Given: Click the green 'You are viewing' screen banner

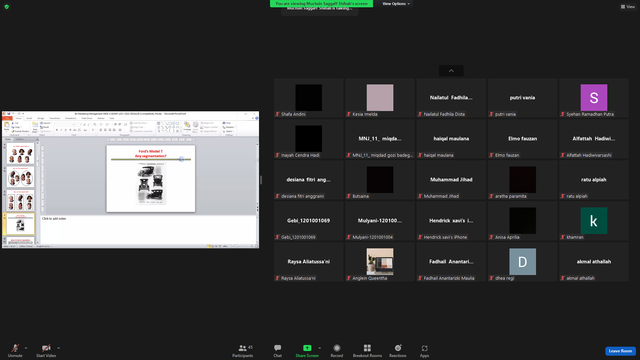Looking at the screenshot, I should pyautogui.click(x=321, y=4).
